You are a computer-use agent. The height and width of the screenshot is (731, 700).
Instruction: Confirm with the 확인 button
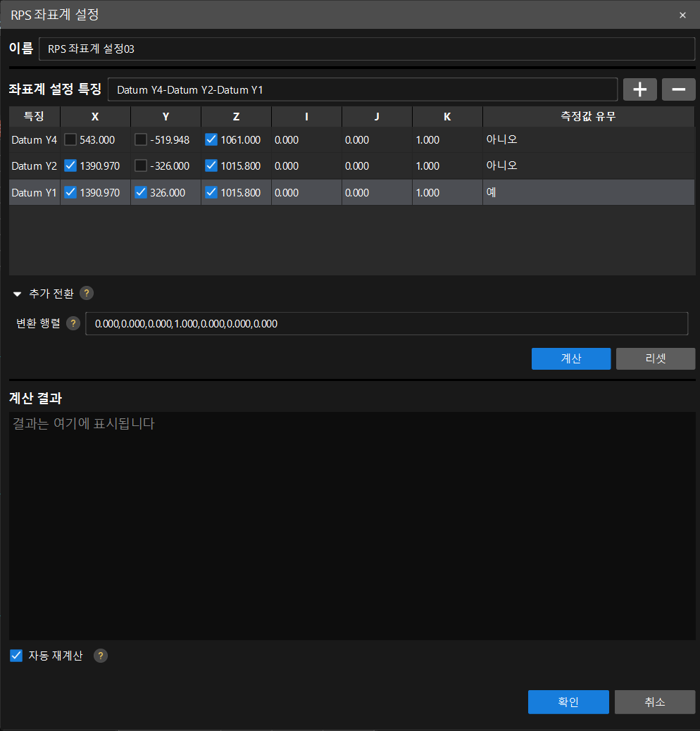tap(568, 701)
